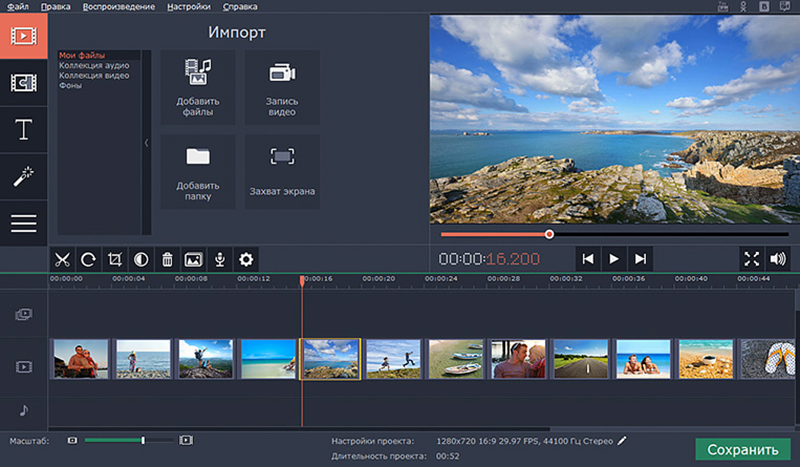Open clip properties gear icon
The width and height of the screenshot is (800, 467).
point(245,259)
